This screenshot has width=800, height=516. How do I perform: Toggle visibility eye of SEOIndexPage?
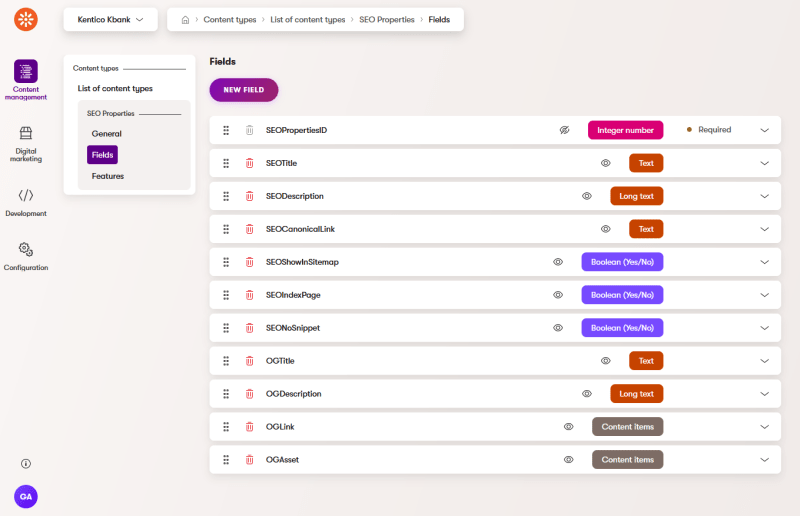(558, 295)
